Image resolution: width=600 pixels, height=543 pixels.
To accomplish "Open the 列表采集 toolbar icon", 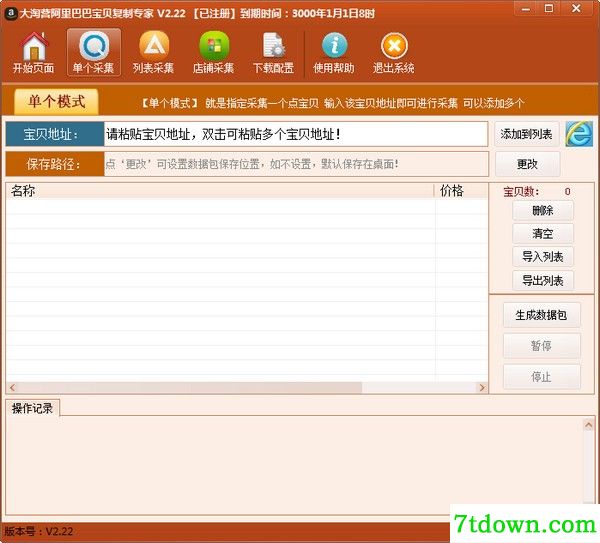I will (153, 52).
